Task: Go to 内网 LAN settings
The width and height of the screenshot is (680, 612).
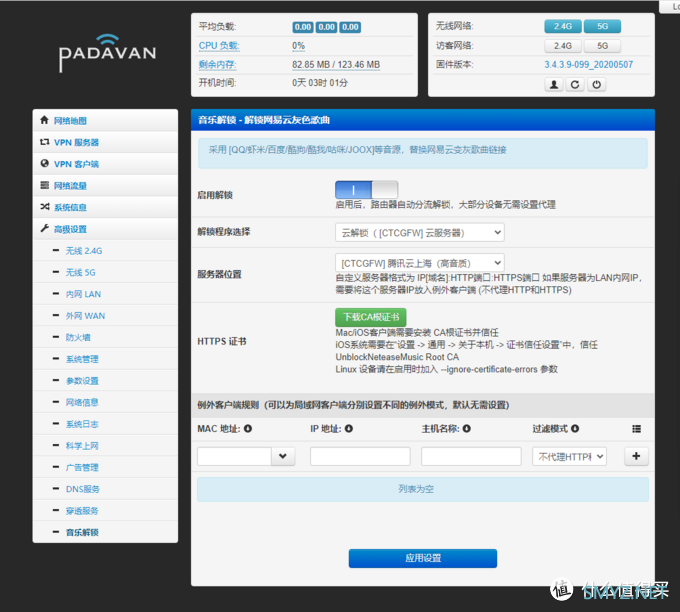Action: (105, 294)
